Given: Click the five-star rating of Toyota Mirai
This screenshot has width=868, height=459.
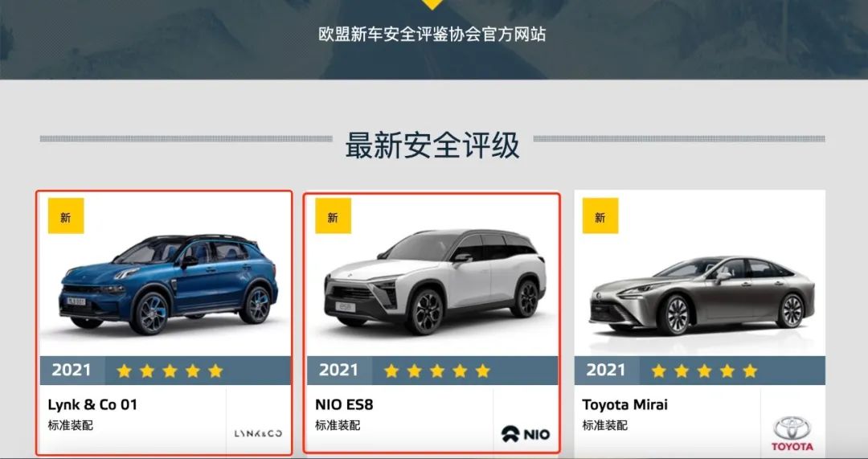Looking at the screenshot, I should tap(704, 371).
